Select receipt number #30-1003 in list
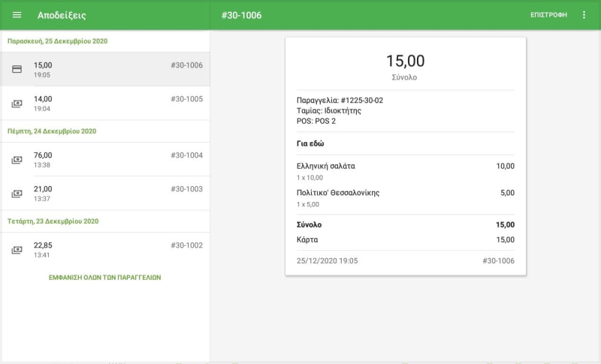 (x=186, y=189)
